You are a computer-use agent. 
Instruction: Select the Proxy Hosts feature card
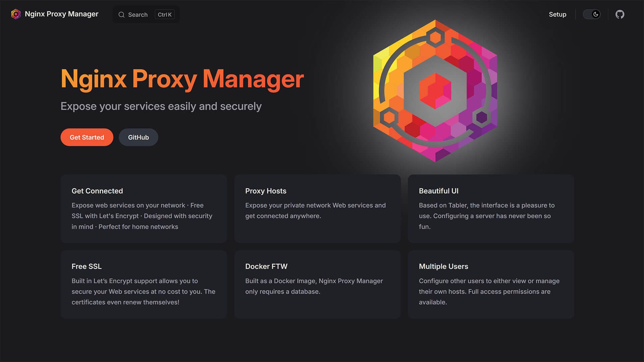pos(317,208)
